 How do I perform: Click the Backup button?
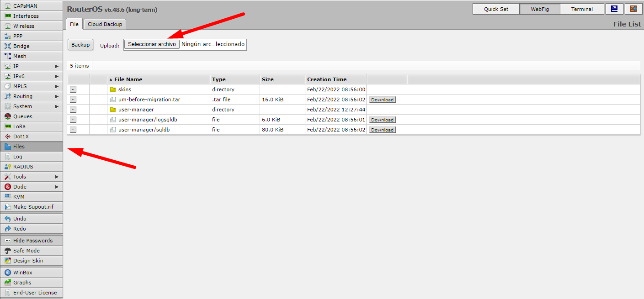(x=80, y=45)
